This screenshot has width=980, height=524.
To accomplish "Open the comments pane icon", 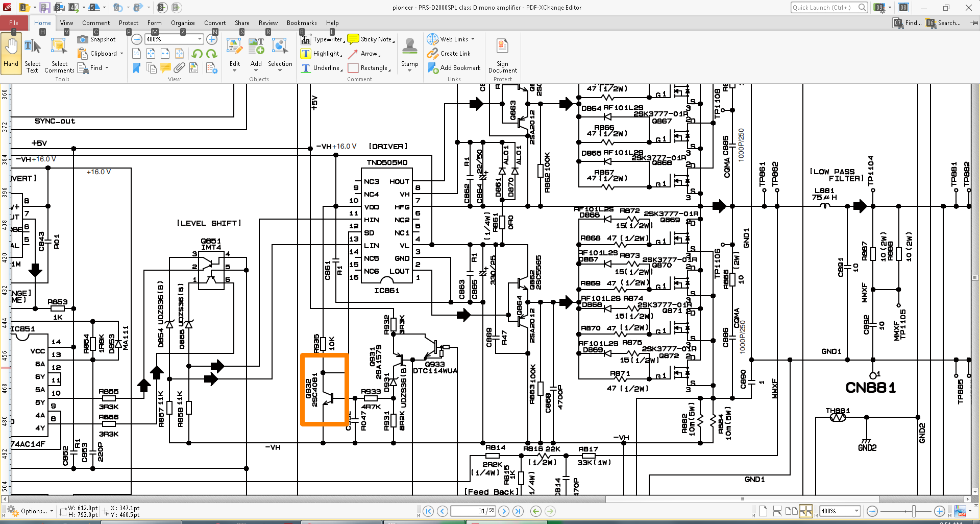I will tap(165, 68).
